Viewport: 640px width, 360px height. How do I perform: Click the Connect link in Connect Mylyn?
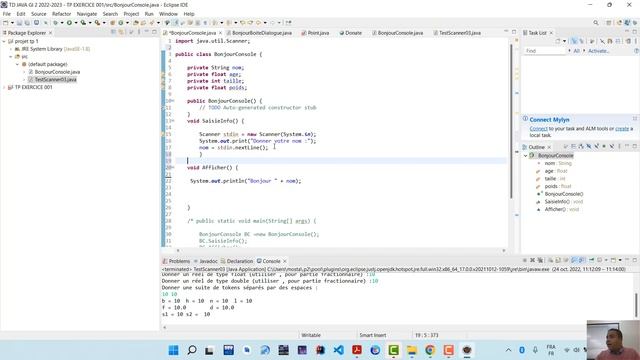click(538, 129)
